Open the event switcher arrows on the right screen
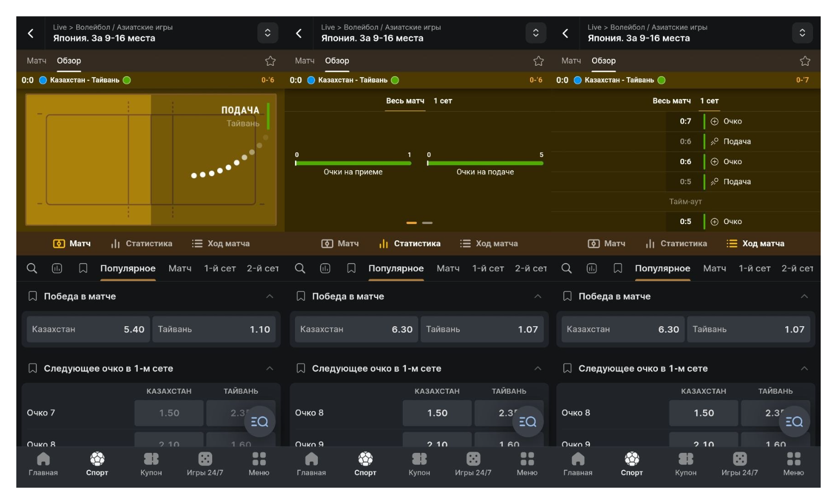The image size is (837, 504). [x=802, y=33]
